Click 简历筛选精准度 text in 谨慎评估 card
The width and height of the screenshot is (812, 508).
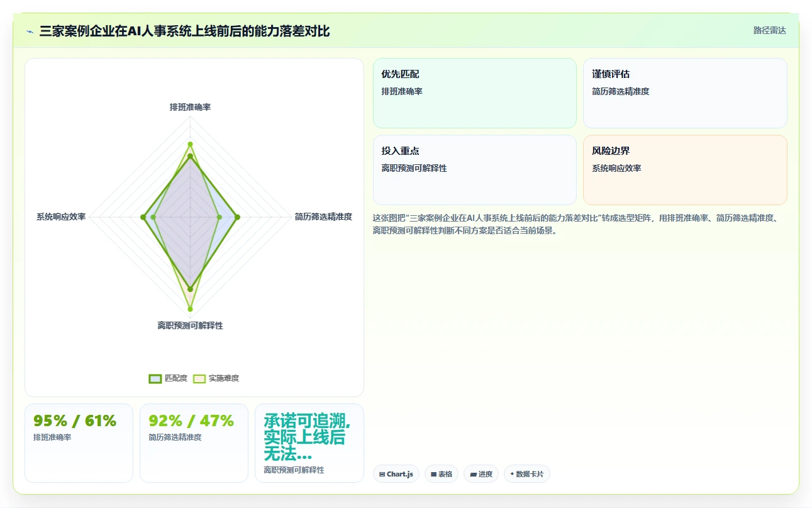coord(620,91)
